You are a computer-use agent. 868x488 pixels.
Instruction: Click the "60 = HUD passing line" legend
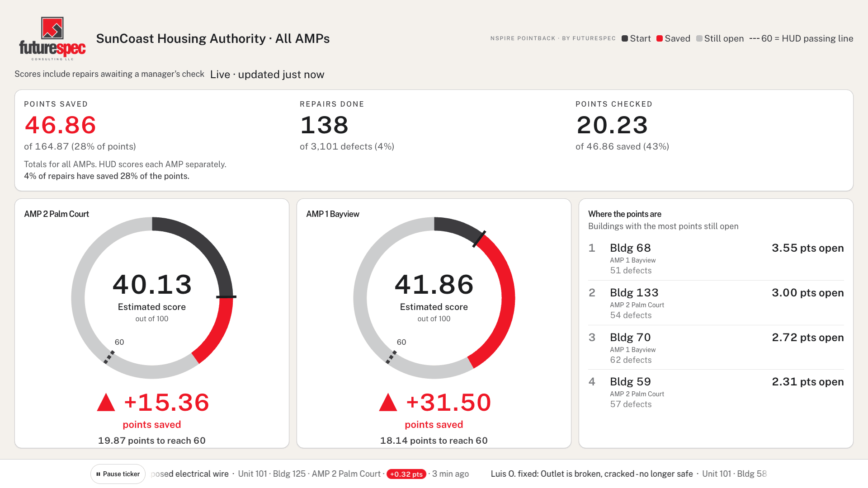pyautogui.click(x=801, y=38)
